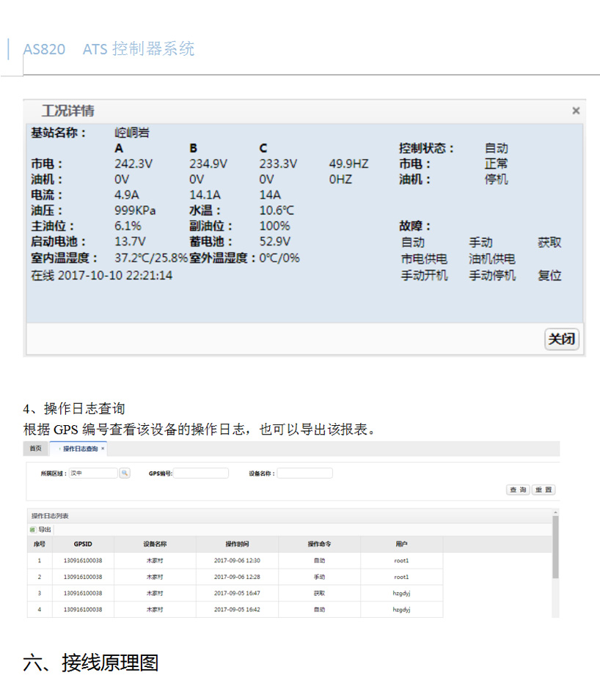Click the 复位 reset command
The image size is (600, 700).
tap(549, 275)
